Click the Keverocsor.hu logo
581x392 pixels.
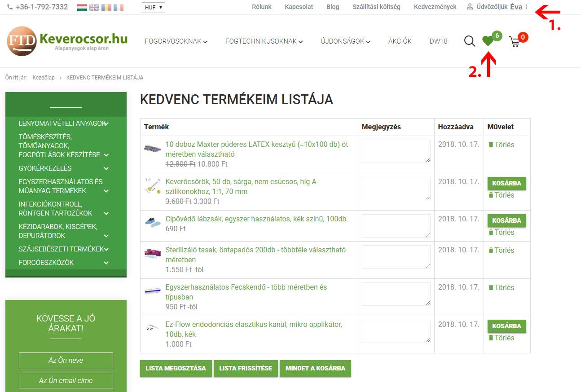pos(67,41)
